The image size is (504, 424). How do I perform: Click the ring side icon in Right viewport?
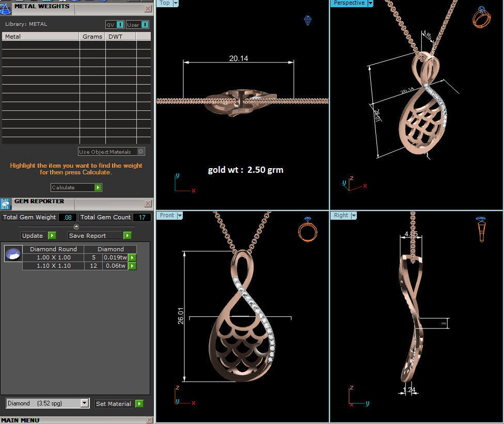coord(481,229)
